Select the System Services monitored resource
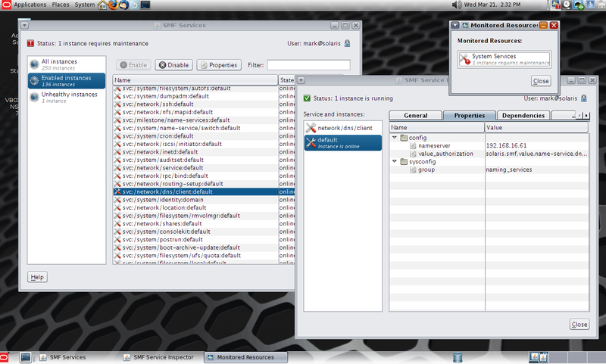The height and width of the screenshot is (364, 606). point(504,59)
